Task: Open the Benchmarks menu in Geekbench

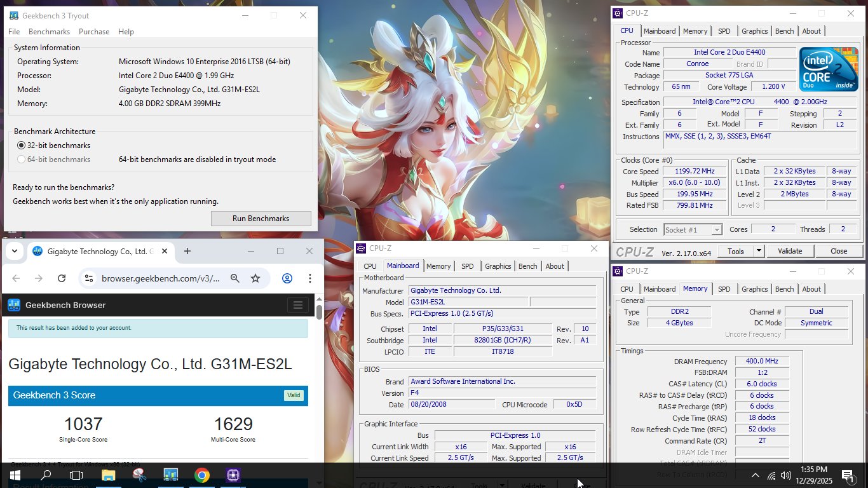Action: 49,32
